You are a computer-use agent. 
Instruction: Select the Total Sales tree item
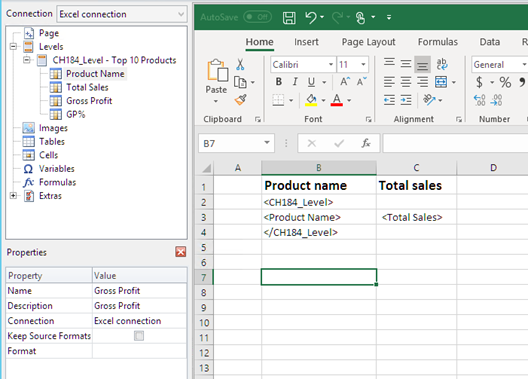point(87,87)
